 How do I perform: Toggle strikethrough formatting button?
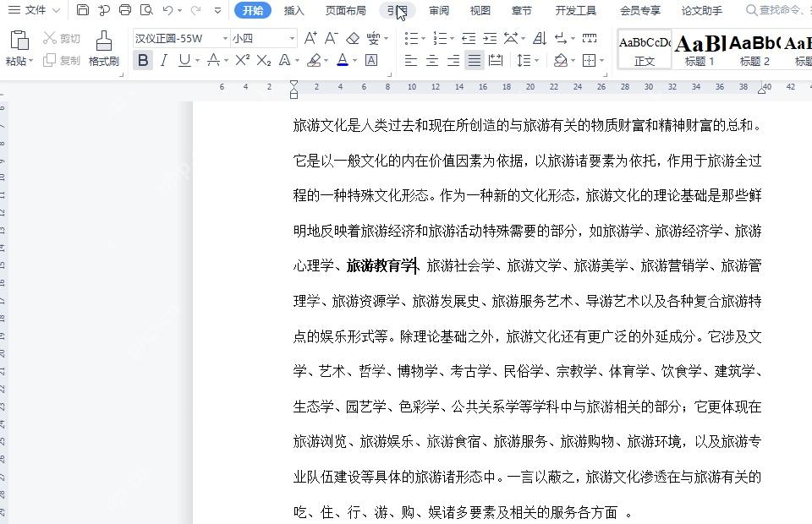[213, 61]
